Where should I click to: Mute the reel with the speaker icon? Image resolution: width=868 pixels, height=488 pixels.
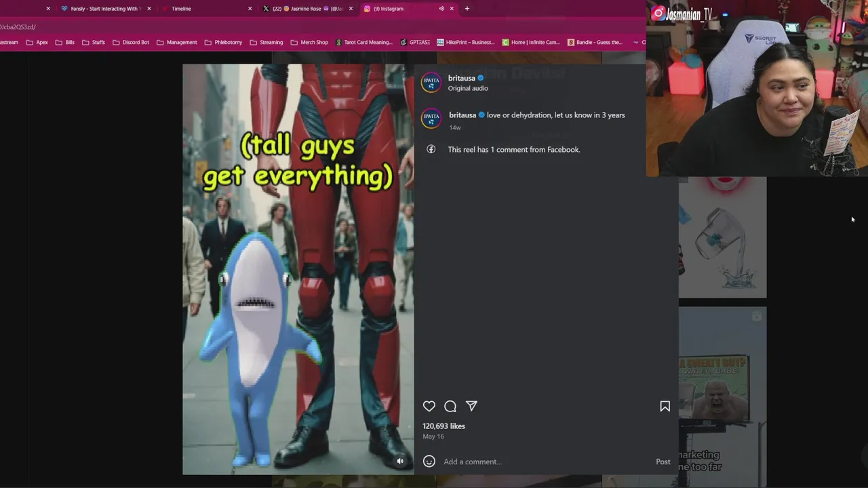[400, 462]
